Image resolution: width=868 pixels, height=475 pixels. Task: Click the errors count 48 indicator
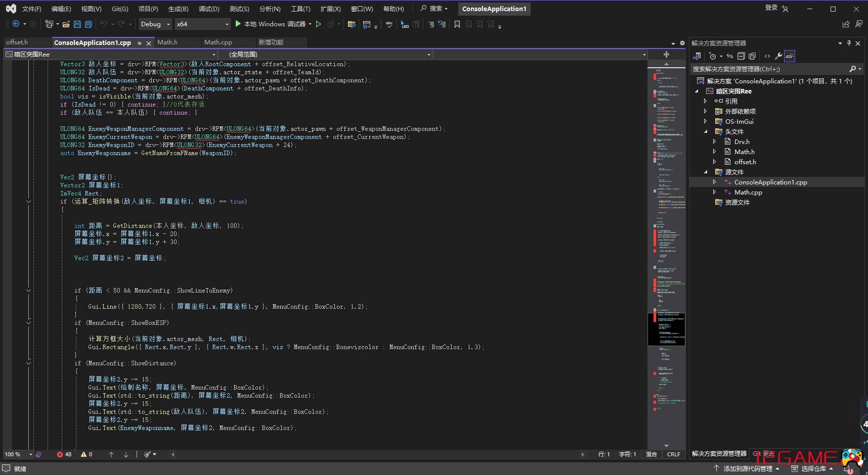[x=64, y=454]
